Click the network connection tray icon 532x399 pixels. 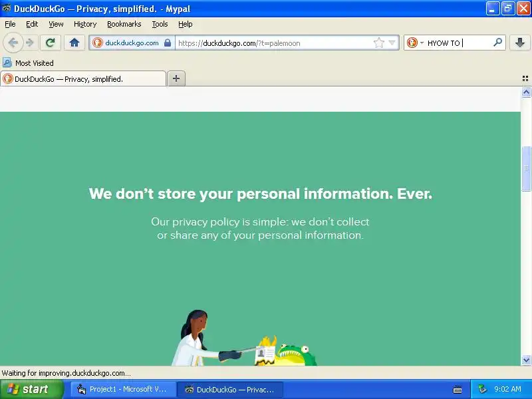click(482, 389)
